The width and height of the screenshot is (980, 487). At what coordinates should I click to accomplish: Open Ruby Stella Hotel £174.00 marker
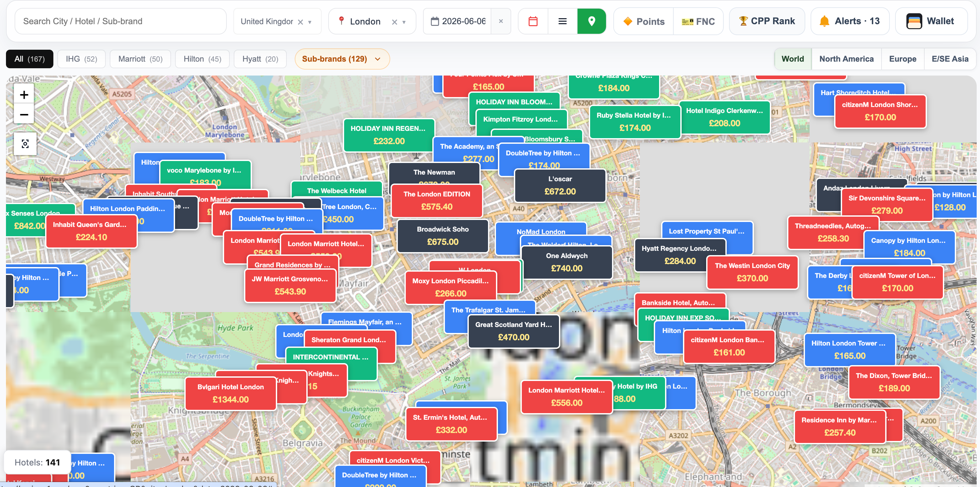coord(635,122)
